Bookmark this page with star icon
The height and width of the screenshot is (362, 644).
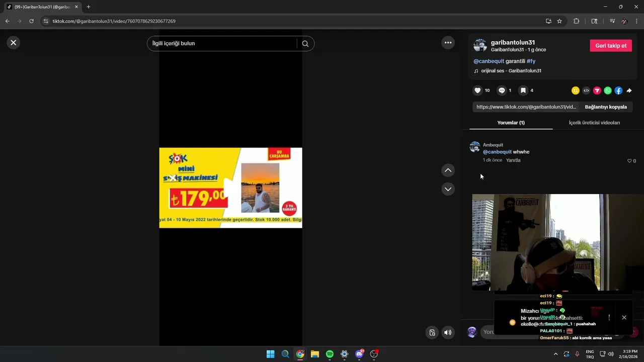click(x=559, y=21)
